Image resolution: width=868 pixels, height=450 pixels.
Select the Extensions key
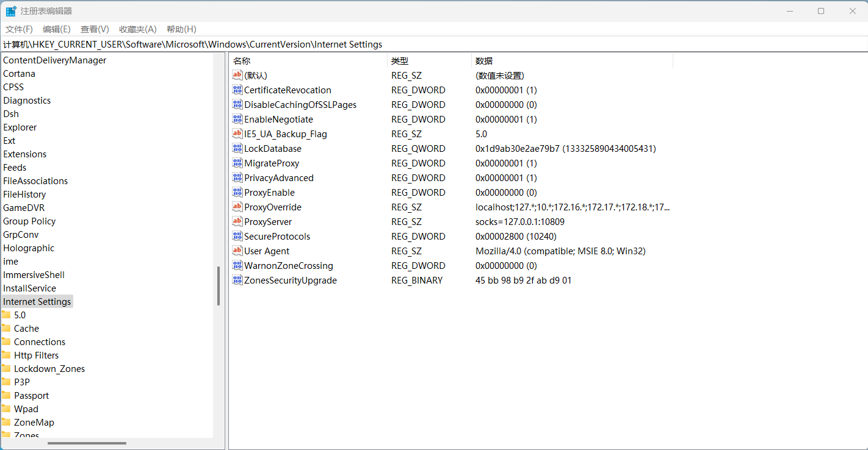tap(25, 154)
